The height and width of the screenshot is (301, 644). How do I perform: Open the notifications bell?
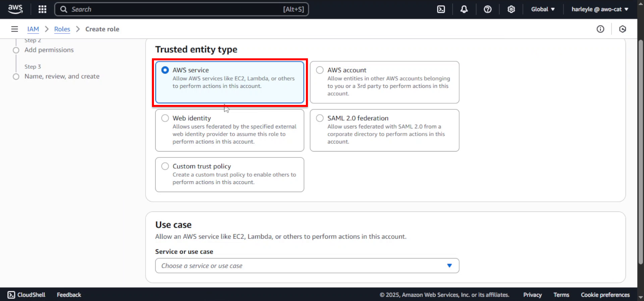pyautogui.click(x=464, y=9)
